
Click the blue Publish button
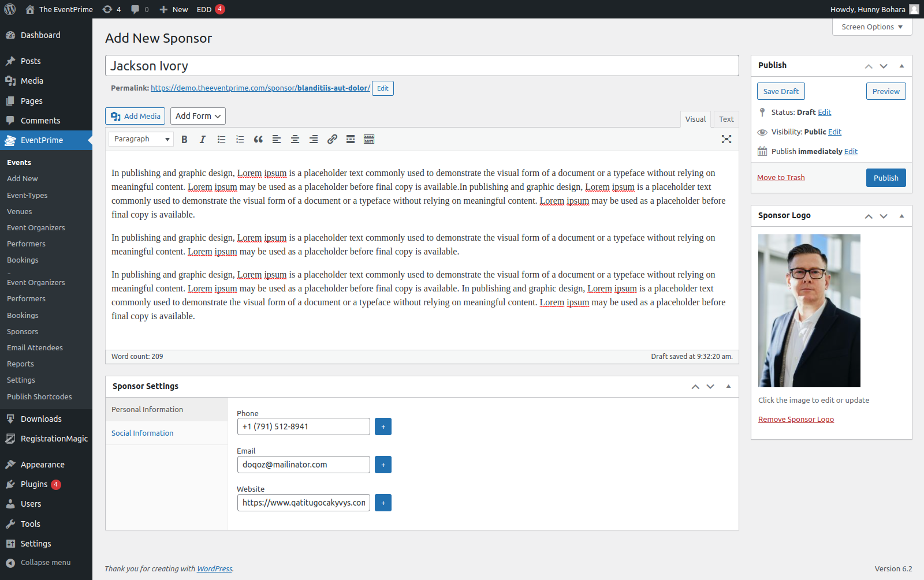coord(885,178)
